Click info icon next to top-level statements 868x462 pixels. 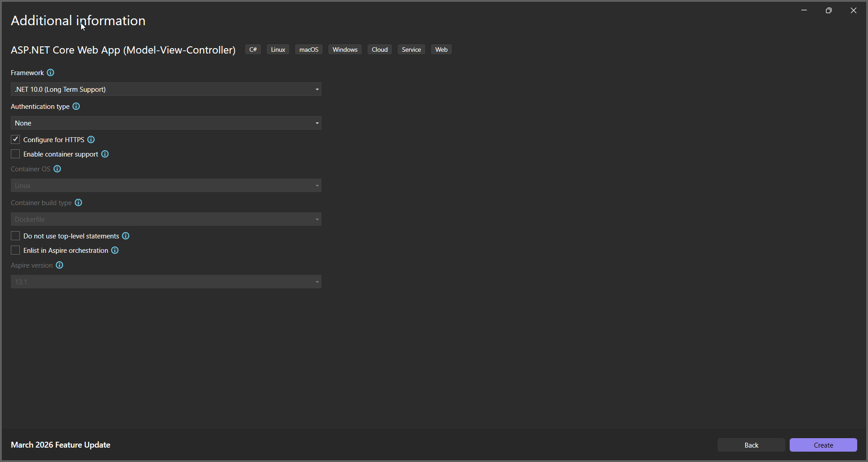pos(126,236)
